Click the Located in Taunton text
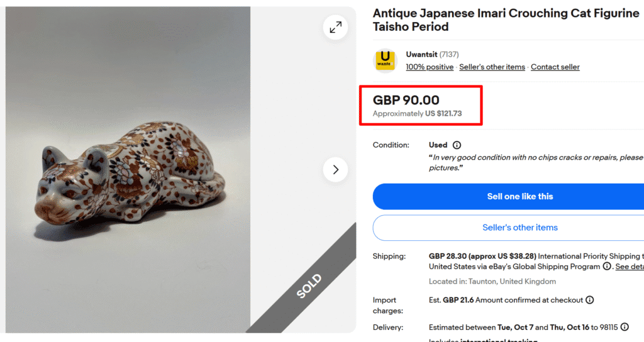The image size is (644, 342). point(492,282)
